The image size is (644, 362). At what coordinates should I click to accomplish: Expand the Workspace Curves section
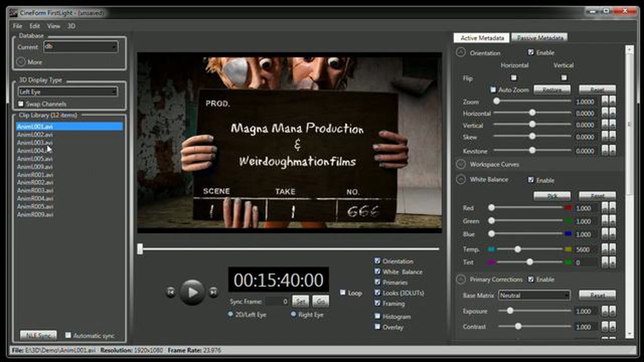tap(461, 164)
